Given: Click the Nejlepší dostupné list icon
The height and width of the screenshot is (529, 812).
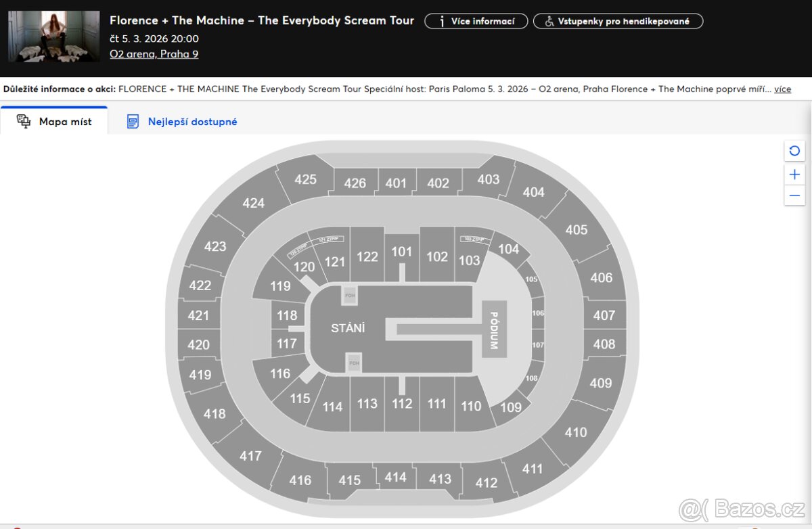Looking at the screenshot, I should (x=133, y=122).
